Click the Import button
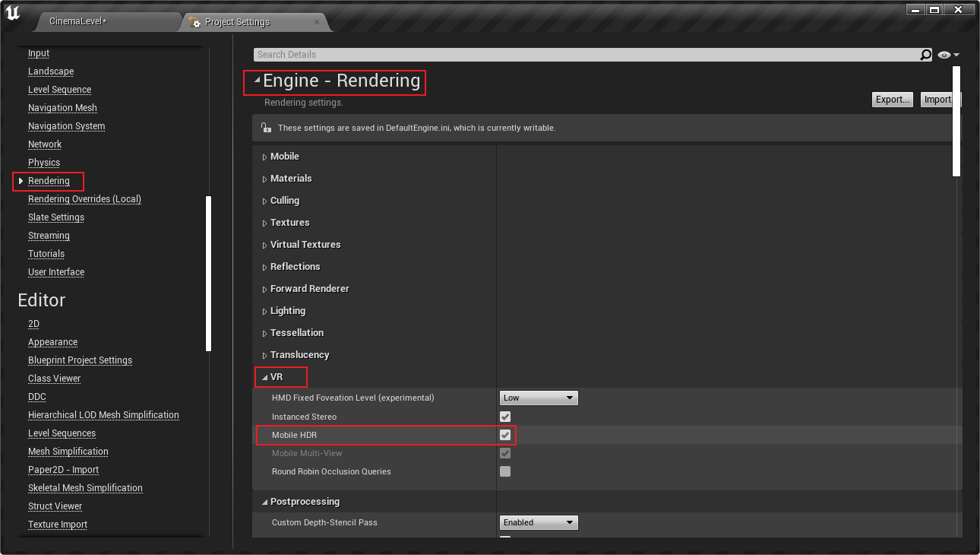Image resolution: width=980 pixels, height=555 pixels. pyautogui.click(x=937, y=100)
